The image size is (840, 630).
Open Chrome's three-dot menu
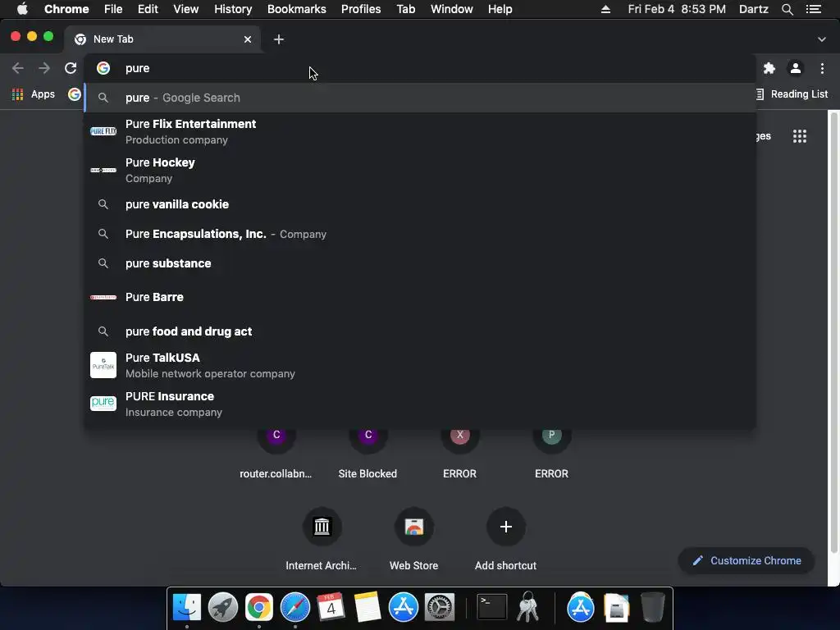[822, 68]
